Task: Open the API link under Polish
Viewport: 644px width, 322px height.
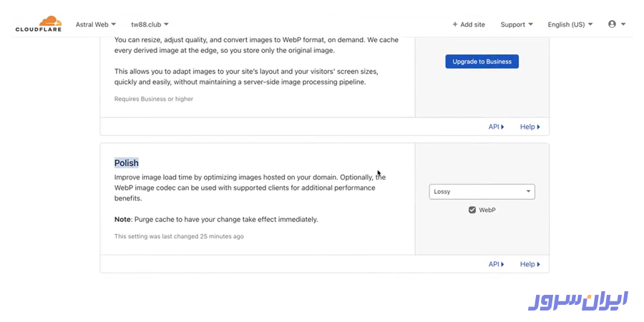Action: (495, 264)
